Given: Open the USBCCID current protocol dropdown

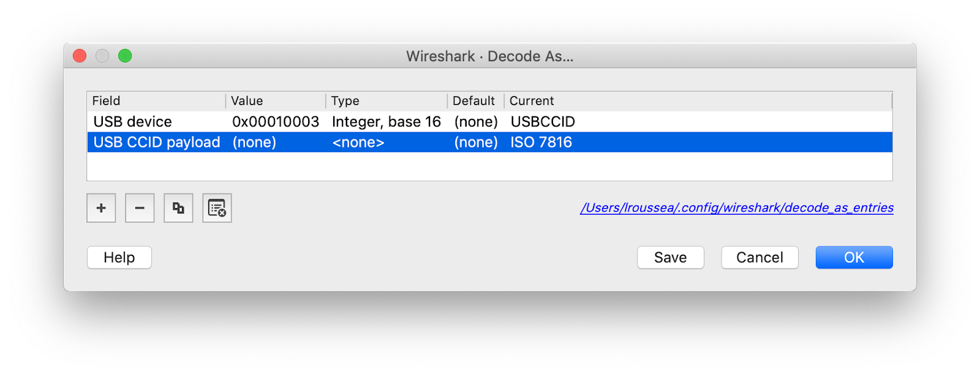Looking at the screenshot, I should (543, 122).
